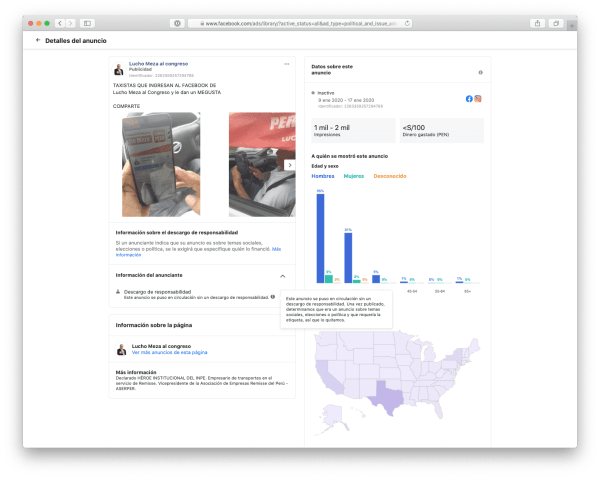Click the info icon after the disclaimer text
The image size is (600, 478).
pyautogui.click(x=272, y=297)
